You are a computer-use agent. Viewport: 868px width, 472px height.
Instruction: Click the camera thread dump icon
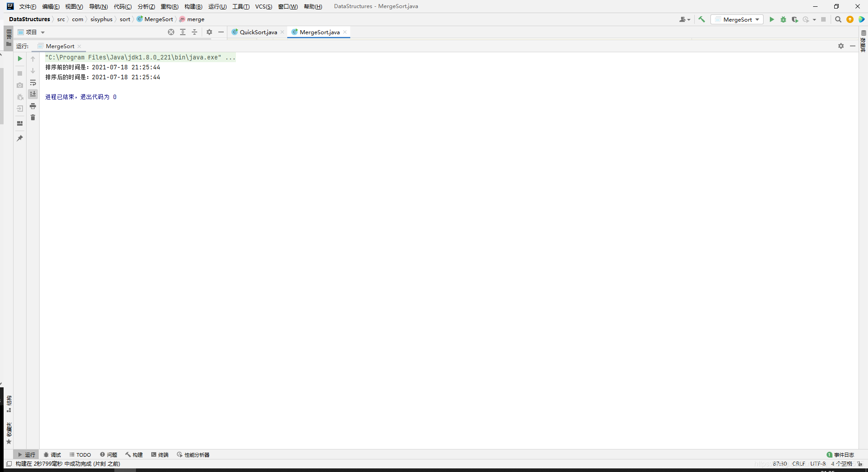click(x=20, y=85)
